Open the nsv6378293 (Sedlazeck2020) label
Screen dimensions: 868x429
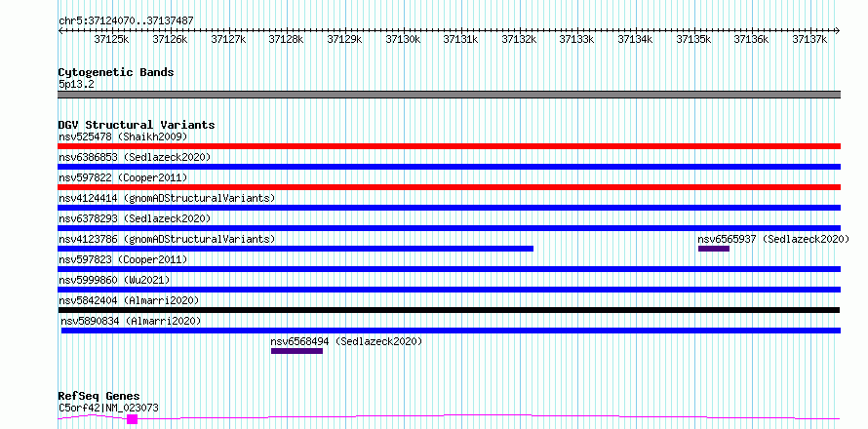[x=135, y=218]
